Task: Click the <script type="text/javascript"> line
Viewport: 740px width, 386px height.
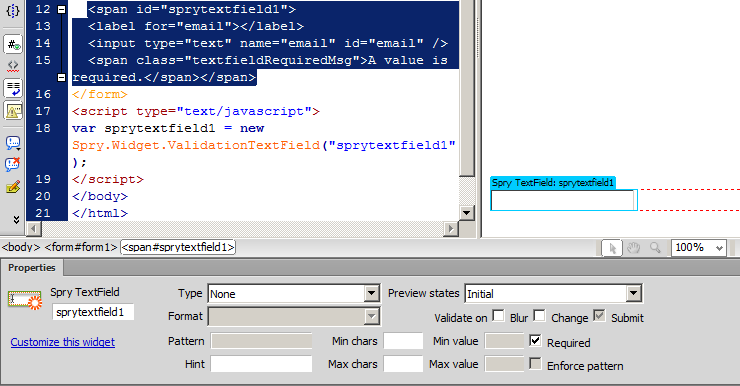Action: pyautogui.click(x=196, y=111)
